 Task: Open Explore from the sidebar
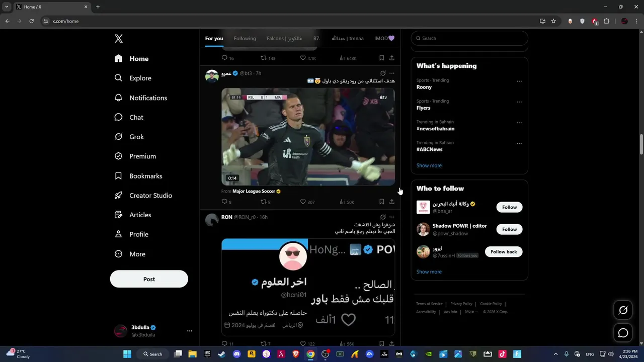click(133, 78)
